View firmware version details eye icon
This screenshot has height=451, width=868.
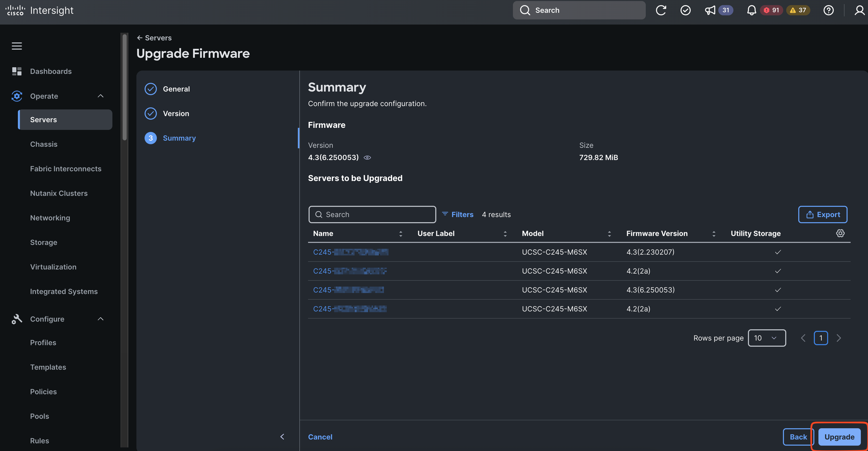tap(367, 157)
